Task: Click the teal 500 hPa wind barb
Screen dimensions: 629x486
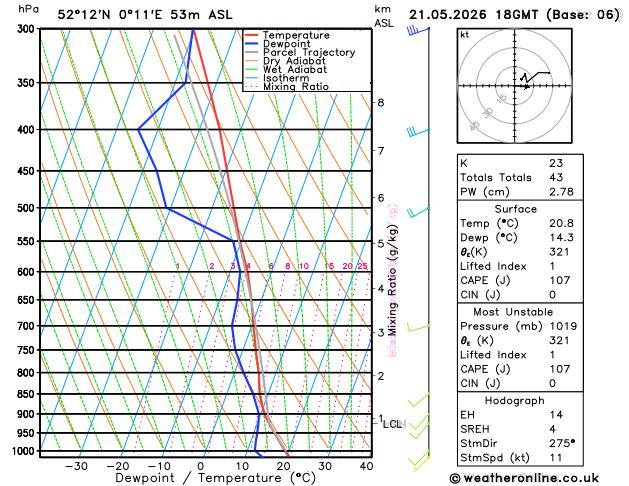Action: coord(418,212)
